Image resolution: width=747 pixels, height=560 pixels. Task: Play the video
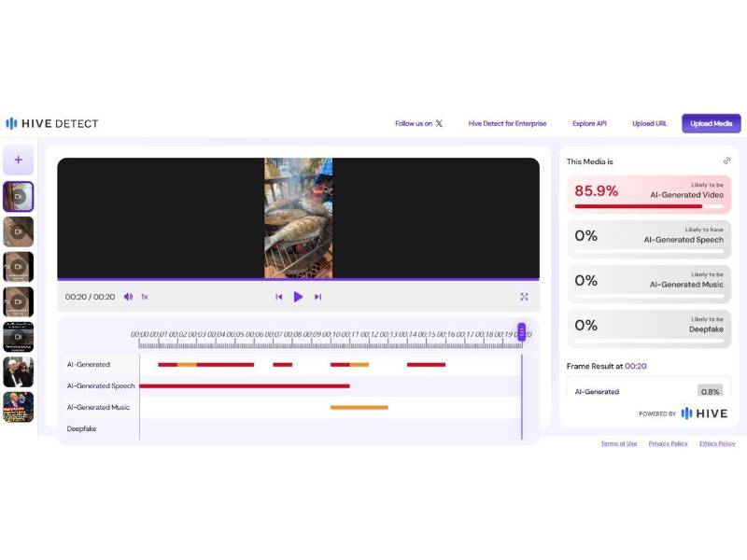(298, 297)
